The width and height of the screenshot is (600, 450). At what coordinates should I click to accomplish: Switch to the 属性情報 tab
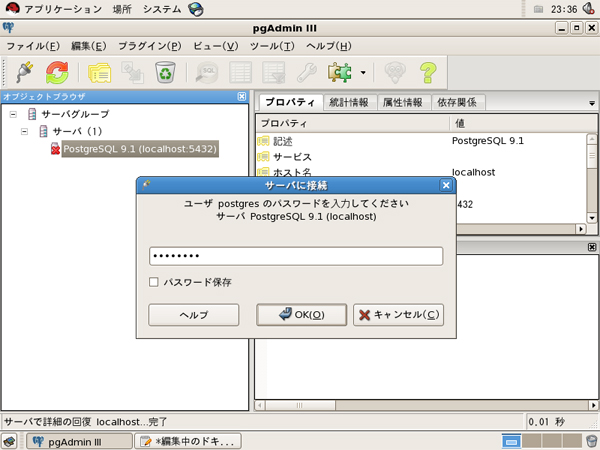(403, 102)
